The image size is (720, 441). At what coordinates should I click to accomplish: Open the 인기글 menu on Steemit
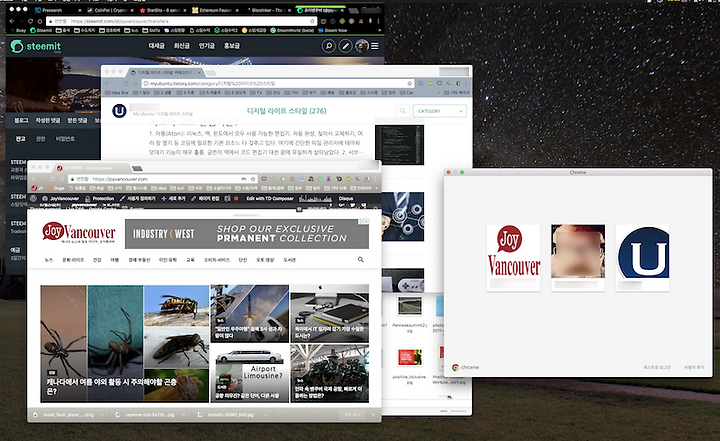(x=207, y=46)
